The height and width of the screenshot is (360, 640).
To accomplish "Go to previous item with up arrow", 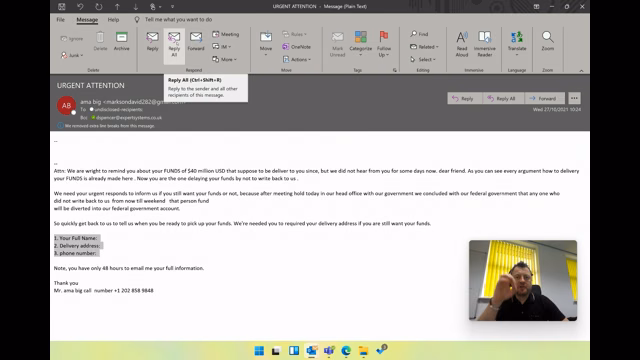I will 117,7.
